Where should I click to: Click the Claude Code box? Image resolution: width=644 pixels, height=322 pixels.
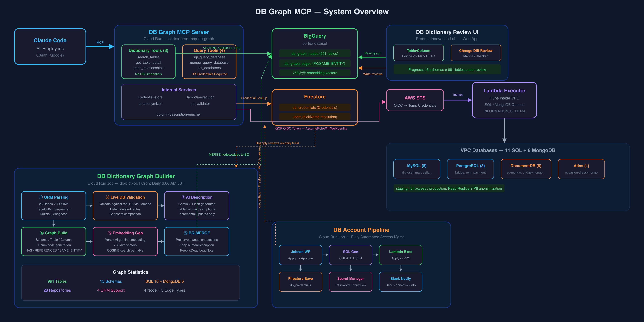click(x=50, y=47)
